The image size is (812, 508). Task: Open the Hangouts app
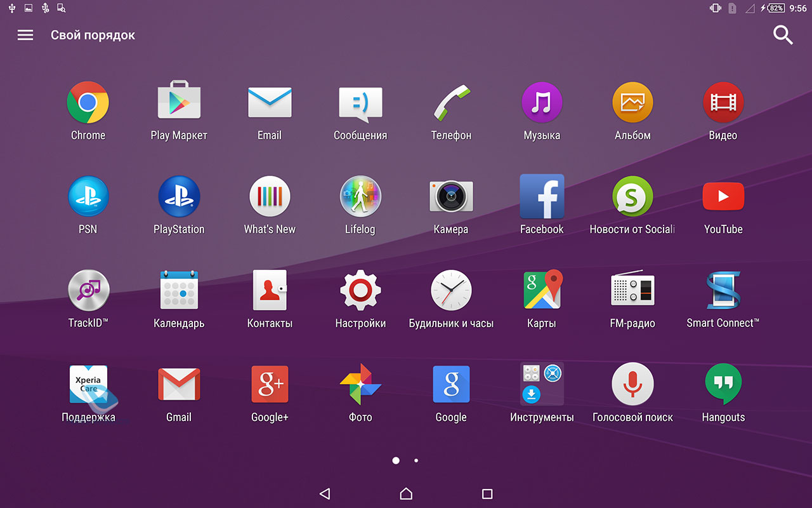pyautogui.click(x=723, y=384)
